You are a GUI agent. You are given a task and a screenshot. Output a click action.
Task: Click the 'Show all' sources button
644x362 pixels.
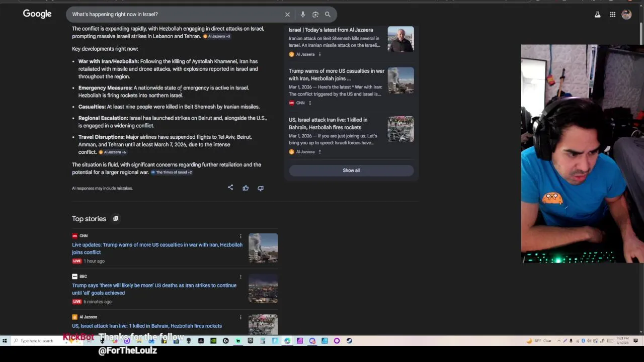pyautogui.click(x=351, y=170)
